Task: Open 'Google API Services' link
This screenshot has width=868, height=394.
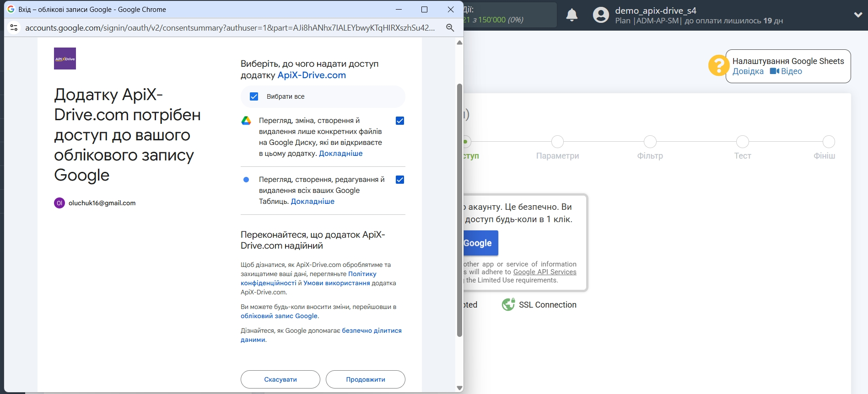Action: (x=545, y=272)
